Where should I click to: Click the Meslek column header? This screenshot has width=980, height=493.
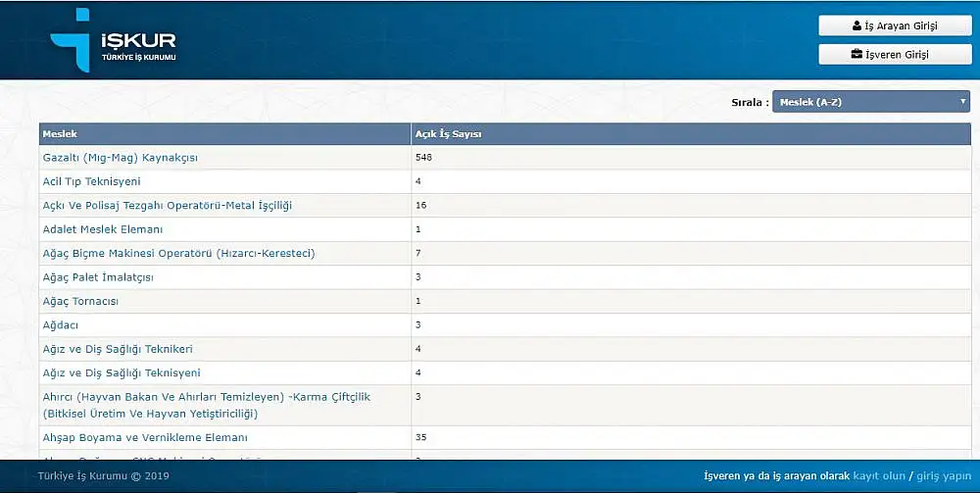click(224, 133)
